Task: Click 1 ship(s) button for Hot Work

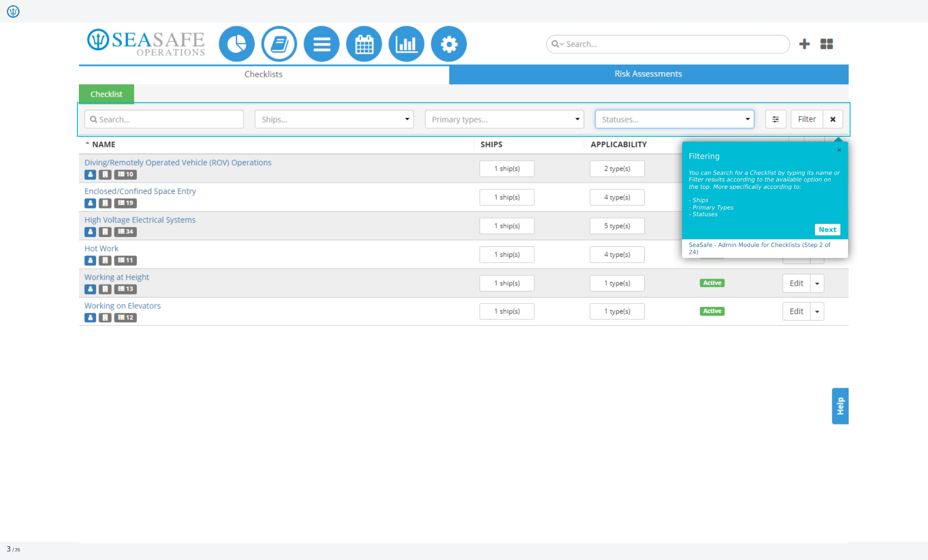Action: (507, 255)
